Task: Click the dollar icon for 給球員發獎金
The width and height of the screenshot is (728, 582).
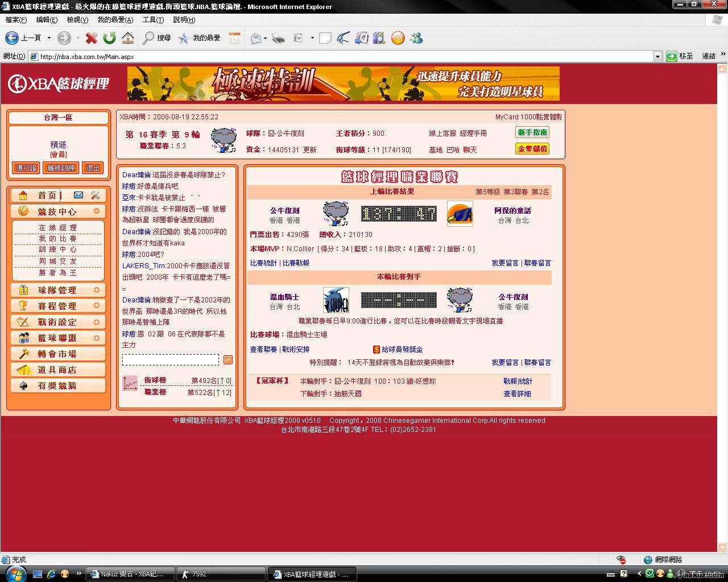Action: pyautogui.click(x=376, y=349)
